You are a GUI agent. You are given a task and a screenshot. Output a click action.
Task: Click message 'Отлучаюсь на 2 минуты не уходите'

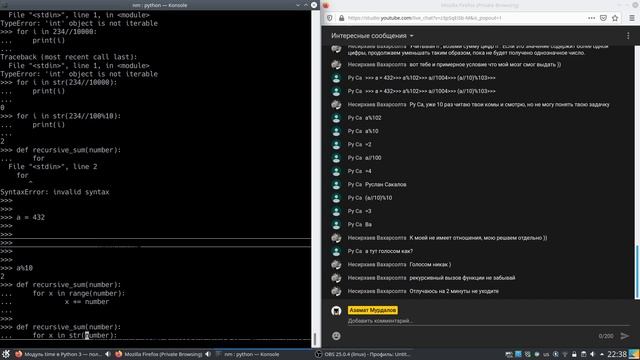pyautogui.click(x=454, y=291)
